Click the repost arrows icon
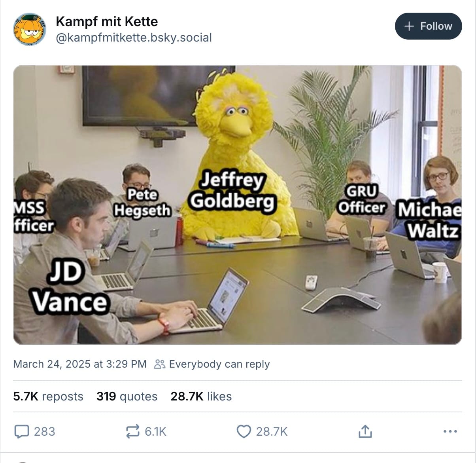This screenshot has width=476, height=463. (132, 431)
